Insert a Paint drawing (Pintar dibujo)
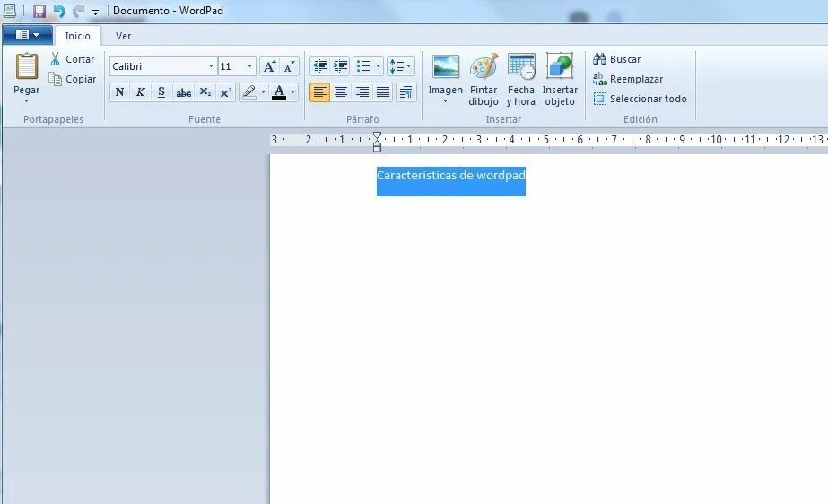This screenshot has width=828, height=504. (484, 79)
